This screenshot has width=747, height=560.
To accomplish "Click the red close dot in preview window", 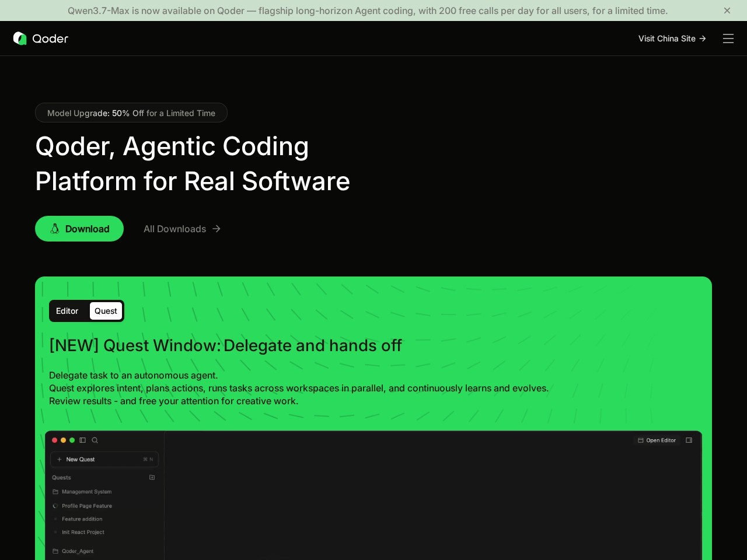I will (x=55, y=440).
